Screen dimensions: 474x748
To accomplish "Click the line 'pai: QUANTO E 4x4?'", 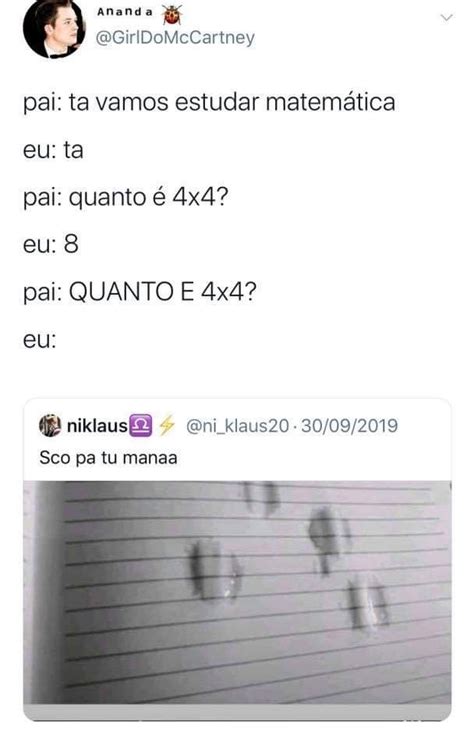I will click(139, 292).
